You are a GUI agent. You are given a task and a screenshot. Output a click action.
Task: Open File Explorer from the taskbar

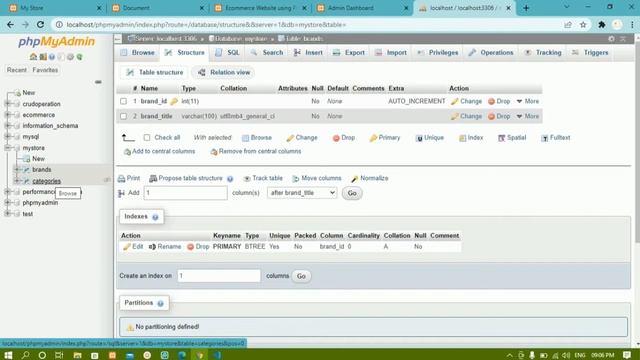click(x=78, y=355)
